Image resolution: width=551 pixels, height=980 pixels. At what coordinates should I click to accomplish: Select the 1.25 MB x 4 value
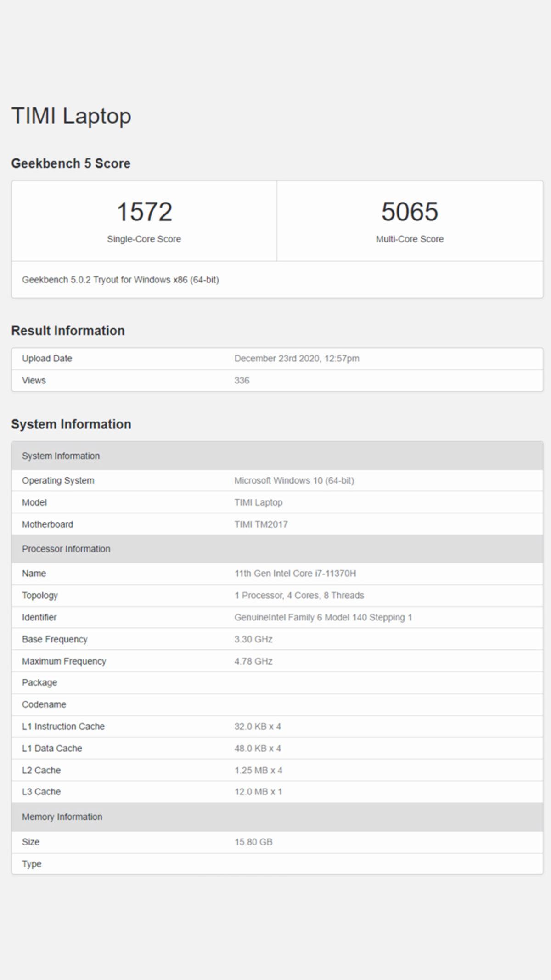259,771
